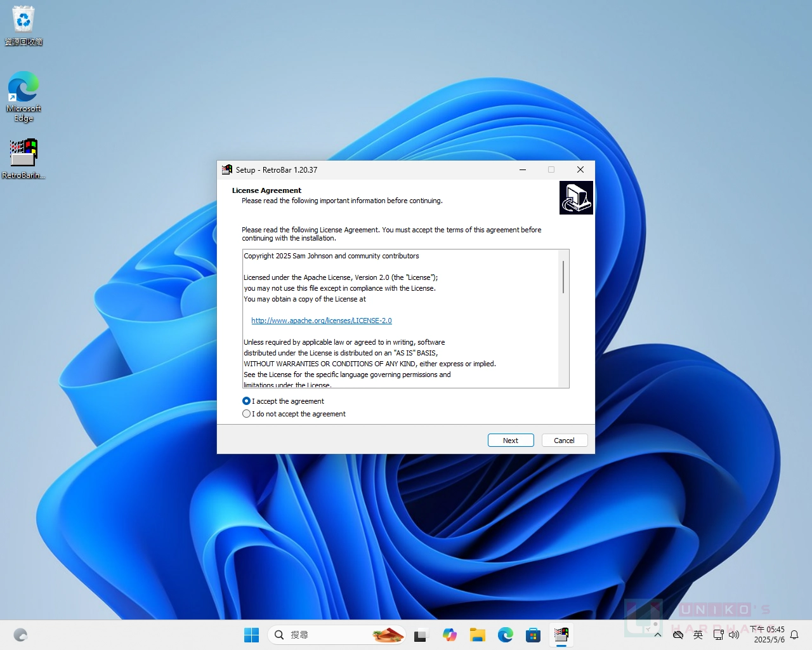Launch Copilot from the taskbar
Image resolution: width=812 pixels, height=650 pixels.
(x=450, y=635)
